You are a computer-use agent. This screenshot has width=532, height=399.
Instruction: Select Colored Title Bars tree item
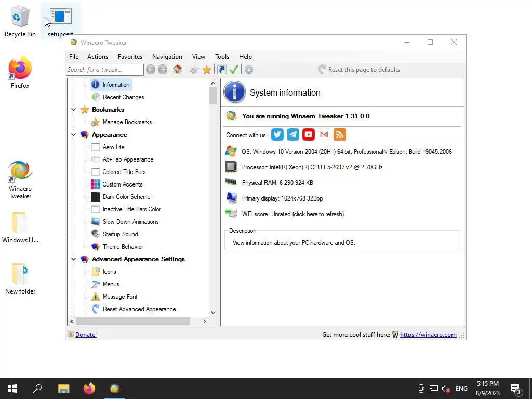124,172
